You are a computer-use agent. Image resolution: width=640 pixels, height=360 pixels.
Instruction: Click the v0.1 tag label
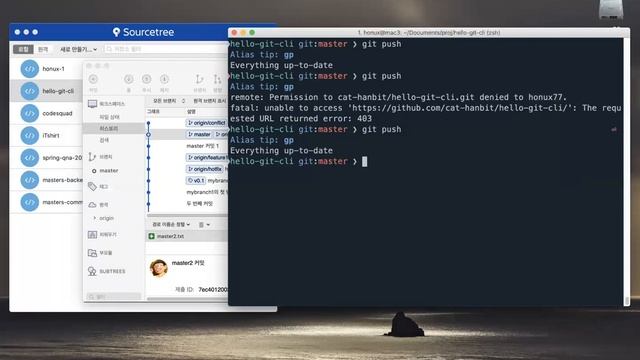(196, 180)
